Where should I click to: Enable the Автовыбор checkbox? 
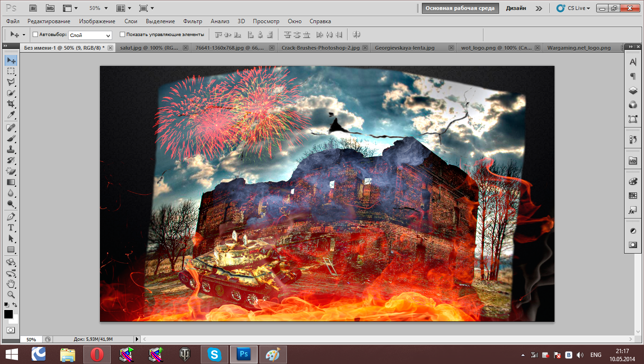point(35,35)
